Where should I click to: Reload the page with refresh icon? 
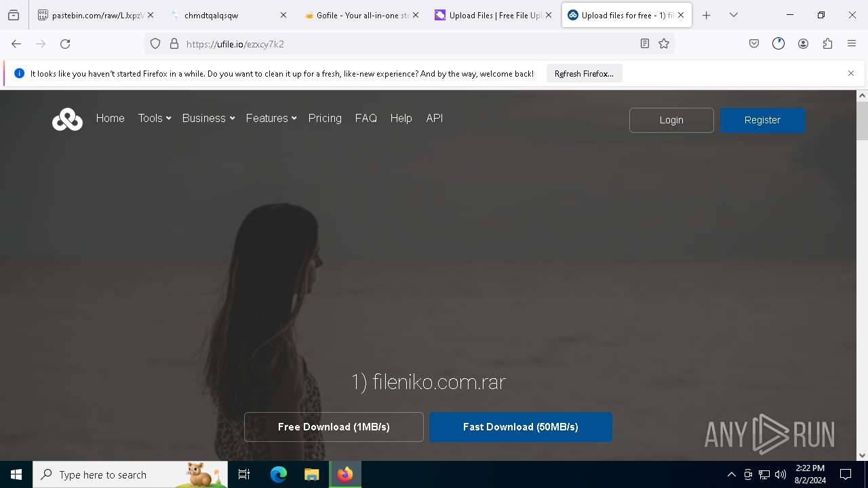(x=65, y=44)
